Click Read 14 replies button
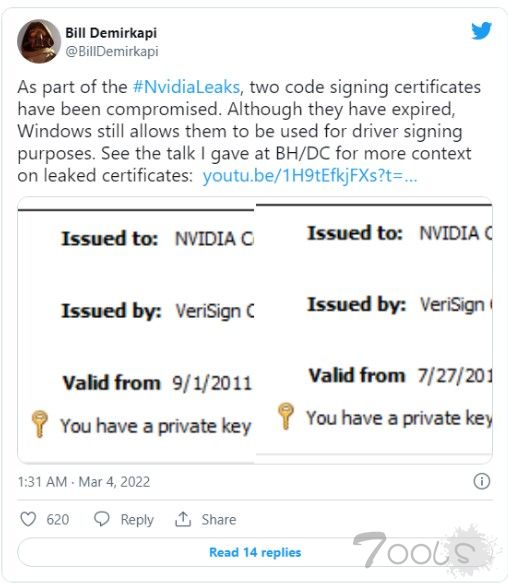 point(255,552)
